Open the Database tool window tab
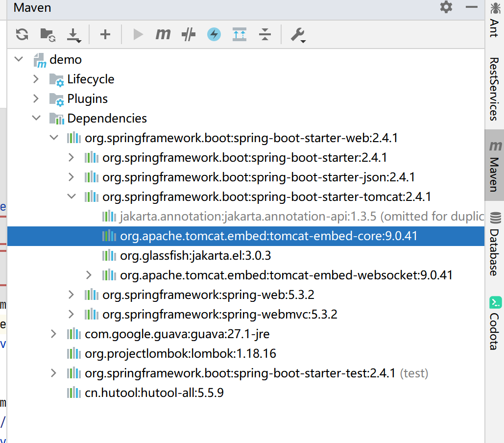 tap(494, 244)
